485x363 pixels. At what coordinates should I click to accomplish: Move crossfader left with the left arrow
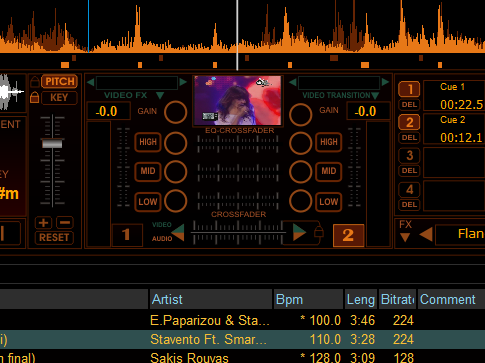178,232
